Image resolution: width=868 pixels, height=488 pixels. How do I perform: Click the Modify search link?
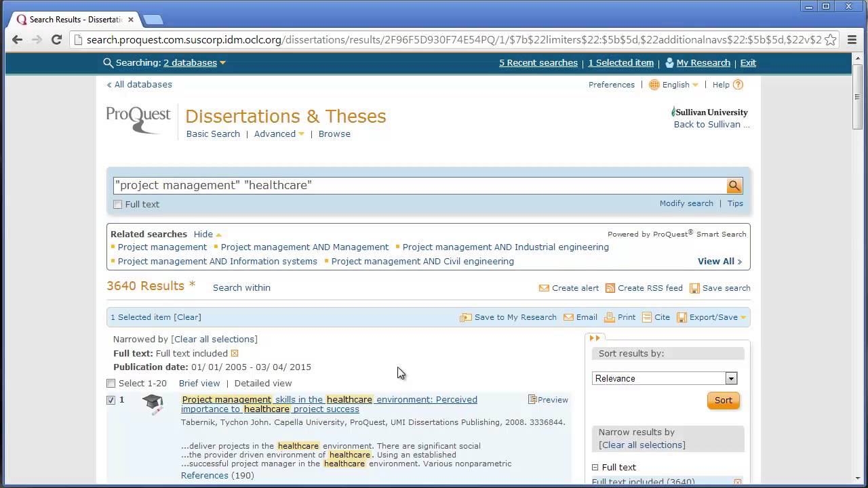(x=686, y=203)
